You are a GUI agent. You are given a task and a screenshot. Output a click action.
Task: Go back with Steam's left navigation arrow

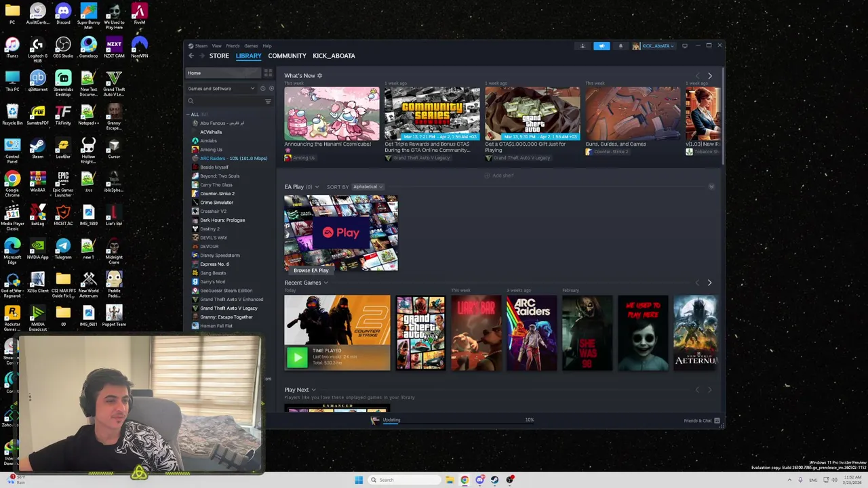[191, 56]
